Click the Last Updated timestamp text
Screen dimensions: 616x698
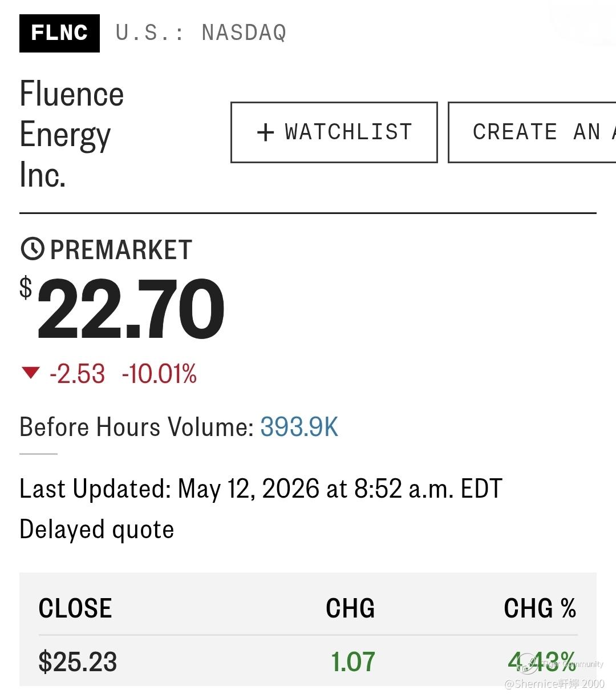(261, 489)
